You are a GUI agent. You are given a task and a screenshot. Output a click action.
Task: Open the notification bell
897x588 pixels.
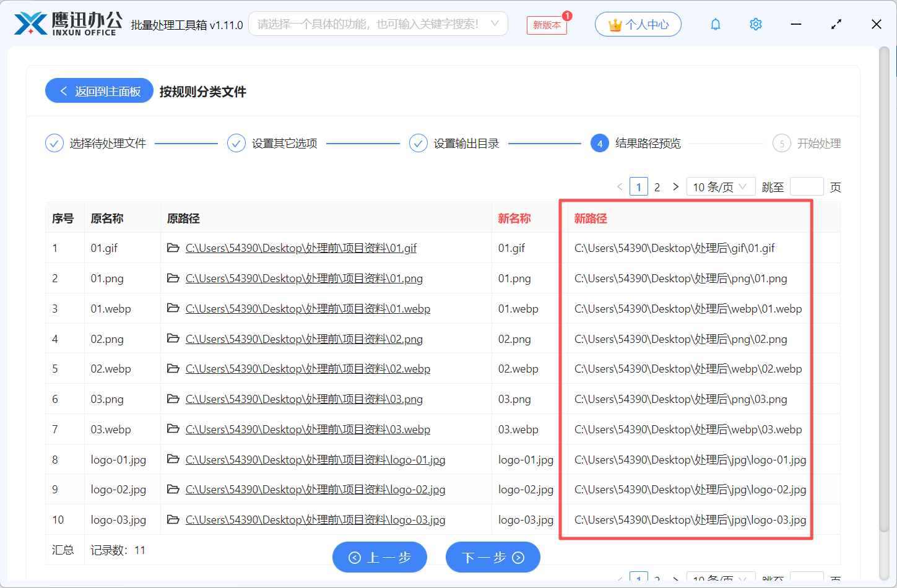716,24
